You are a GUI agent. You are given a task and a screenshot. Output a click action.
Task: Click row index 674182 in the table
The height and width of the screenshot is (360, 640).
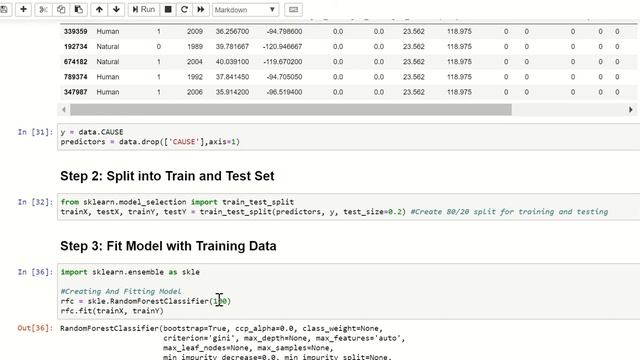[76, 62]
